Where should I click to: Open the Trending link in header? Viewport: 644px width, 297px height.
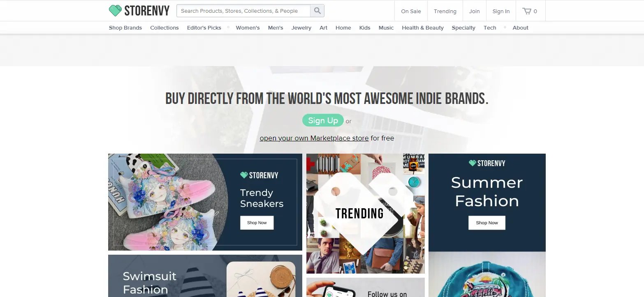pos(445,11)
